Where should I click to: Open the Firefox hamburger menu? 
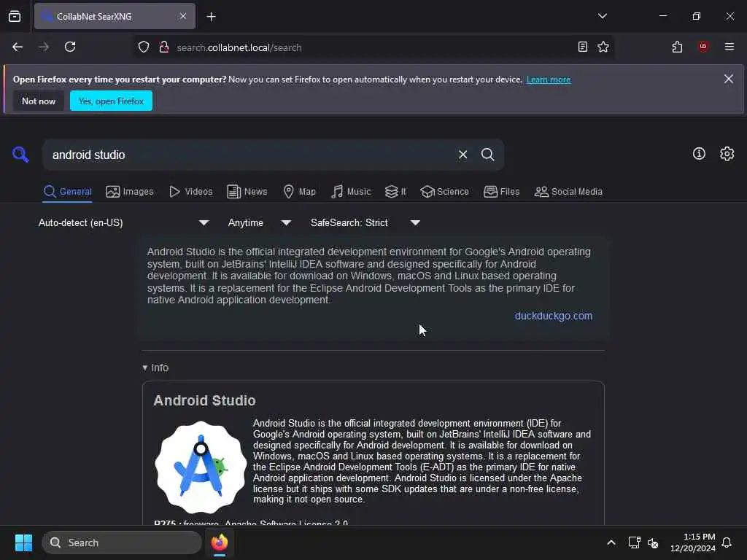729,47
